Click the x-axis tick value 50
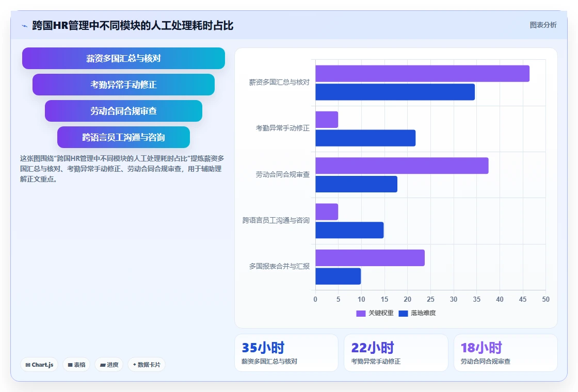The image size is (578, 392). pyautogui.click(x=545, y=300)
